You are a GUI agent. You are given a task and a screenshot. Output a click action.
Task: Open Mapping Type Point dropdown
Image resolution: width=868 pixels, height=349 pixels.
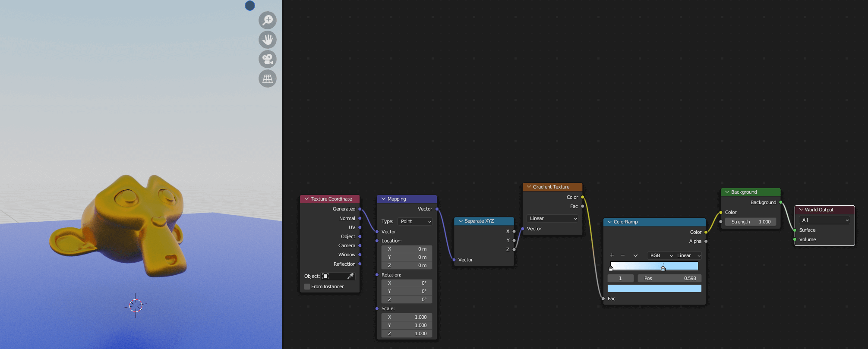point(415,221)
